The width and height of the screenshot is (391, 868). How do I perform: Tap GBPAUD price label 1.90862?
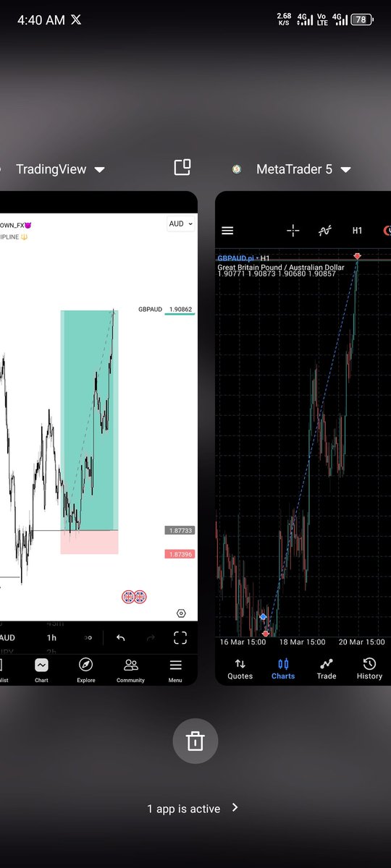(x=180, y=309)
